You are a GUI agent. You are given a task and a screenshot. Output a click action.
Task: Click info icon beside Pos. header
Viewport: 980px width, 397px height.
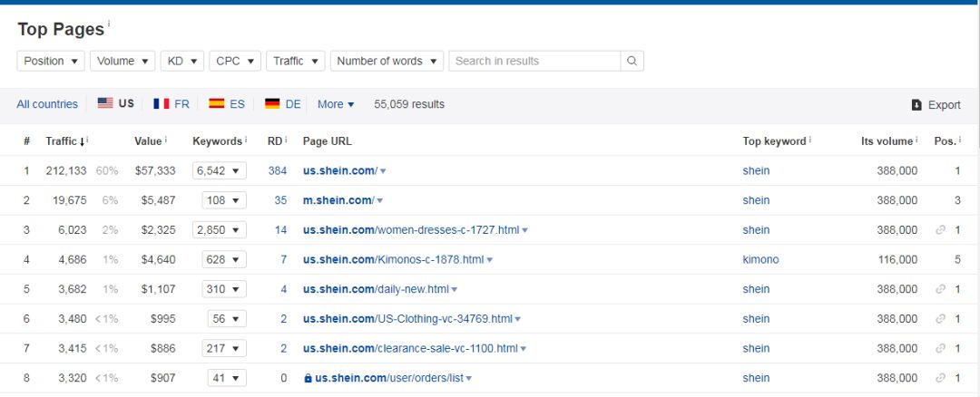coord(960,140)
